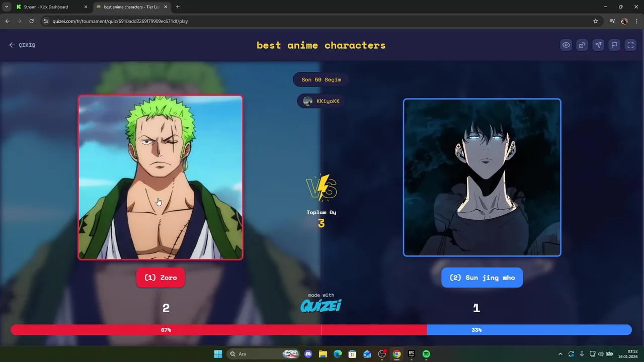The width and height of the screenshot is (644, 362).
Task: Click the dice randomize icon
Action: [582, 45]
